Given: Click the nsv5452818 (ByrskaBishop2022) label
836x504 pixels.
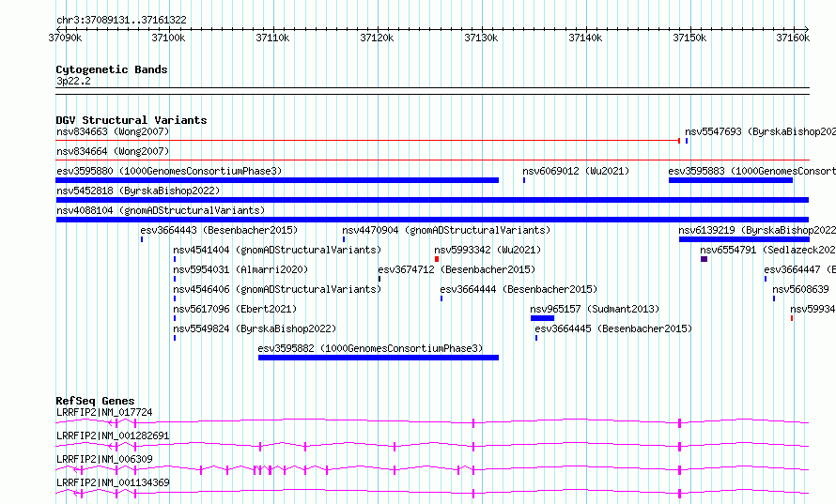Looking at the screenshot, I should pos(138,191).
